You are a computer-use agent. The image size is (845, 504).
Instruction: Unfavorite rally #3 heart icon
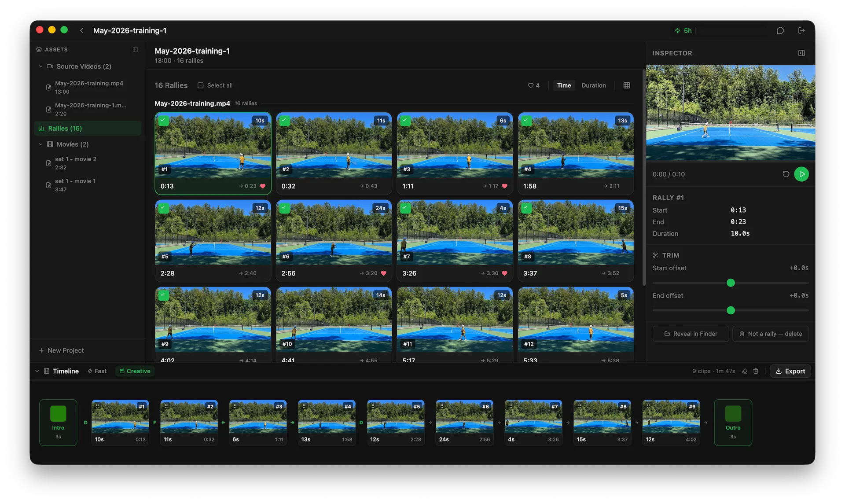[x=504, y=186]
